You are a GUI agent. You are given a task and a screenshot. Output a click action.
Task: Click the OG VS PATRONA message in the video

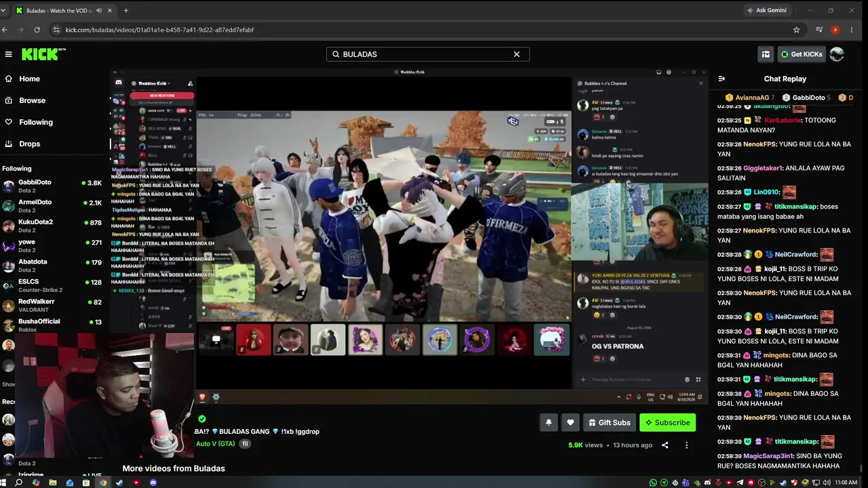(x=618, y=346)
